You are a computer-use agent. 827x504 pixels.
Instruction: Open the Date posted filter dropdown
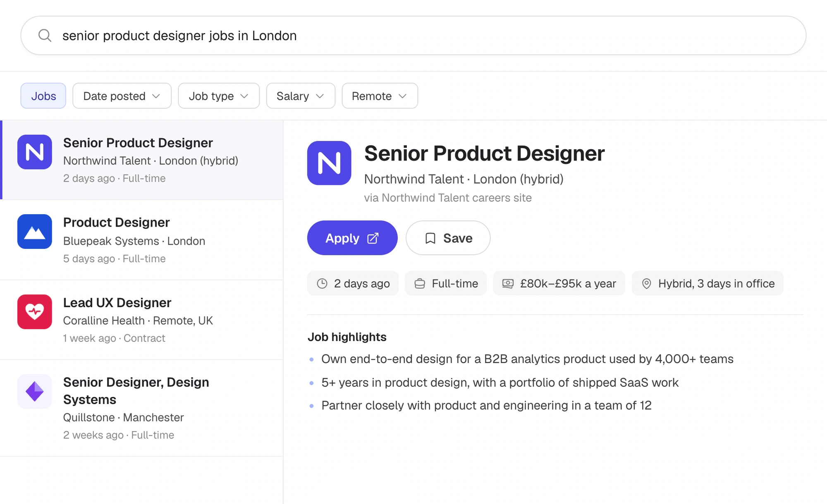122,96
